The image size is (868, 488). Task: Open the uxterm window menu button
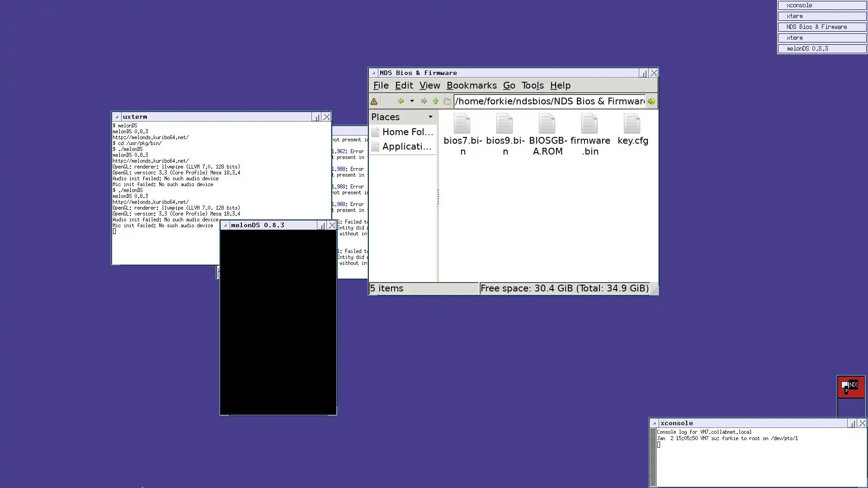(x=117, y=117)
